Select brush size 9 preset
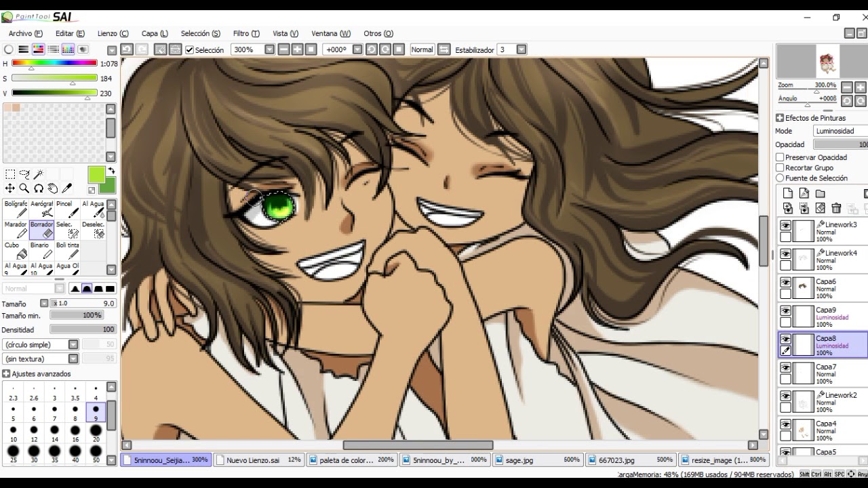 (x=96, y=413)
